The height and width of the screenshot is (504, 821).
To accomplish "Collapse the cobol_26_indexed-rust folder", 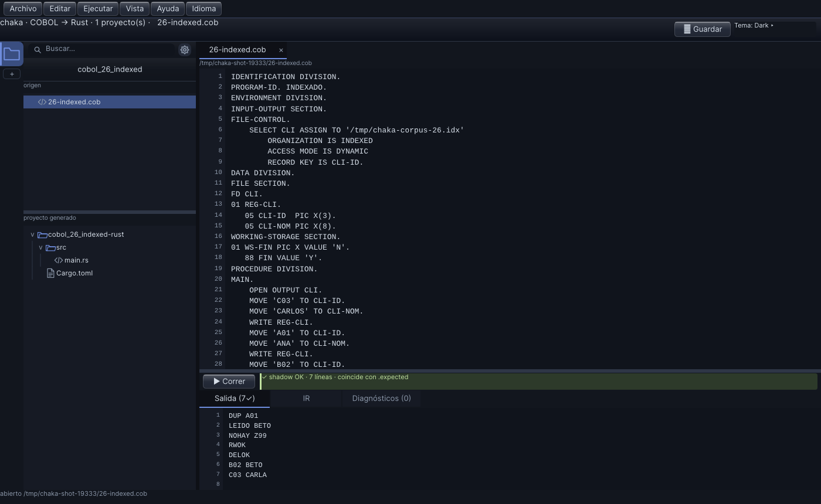I will pyautogui.click(x=32, y=234).
